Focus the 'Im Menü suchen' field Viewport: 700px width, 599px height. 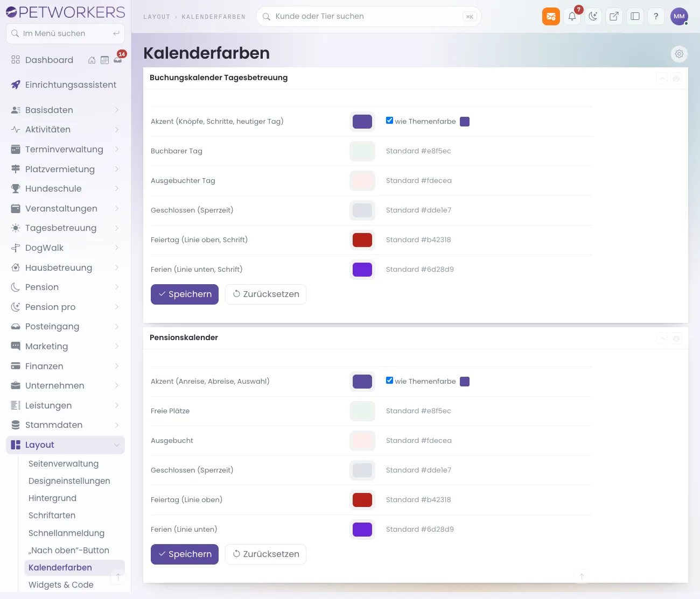click(x=65, y=33)
